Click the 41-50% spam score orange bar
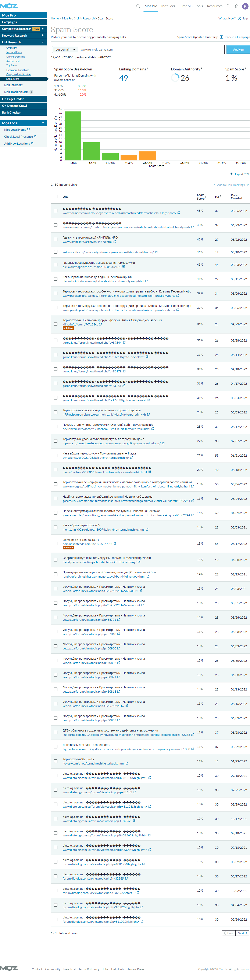This screenshot has height=980, width=250. pyautogui.click(x=147, y=156)
